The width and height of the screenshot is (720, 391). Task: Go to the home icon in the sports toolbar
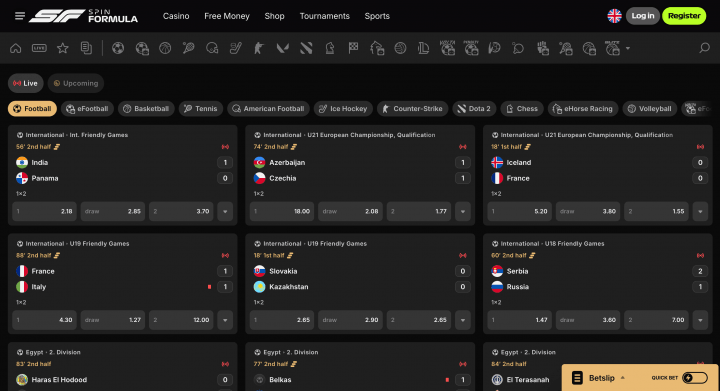coord(16,48)
